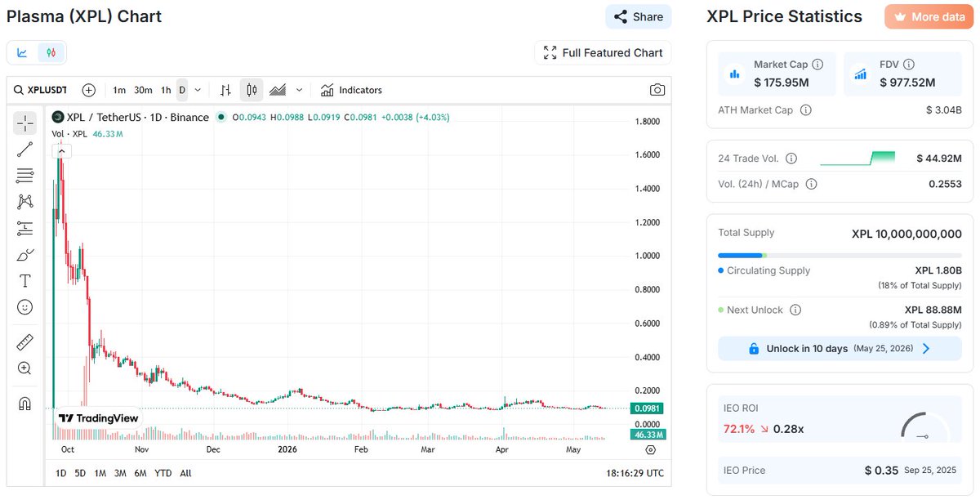This screenshot has width=980, height=500.
Task: Select the ruler measure tool
Action: pos(24,342)
